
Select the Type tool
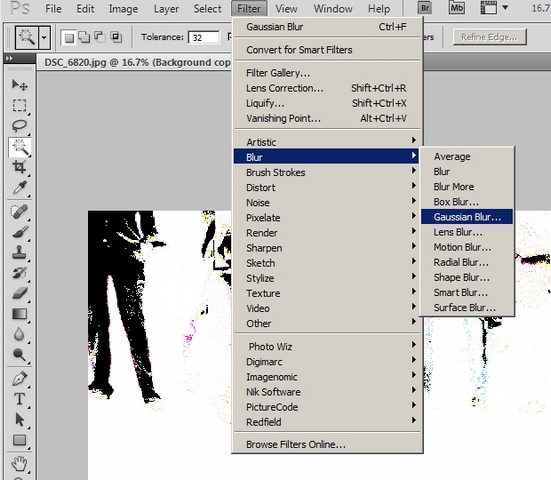[19, 399]
